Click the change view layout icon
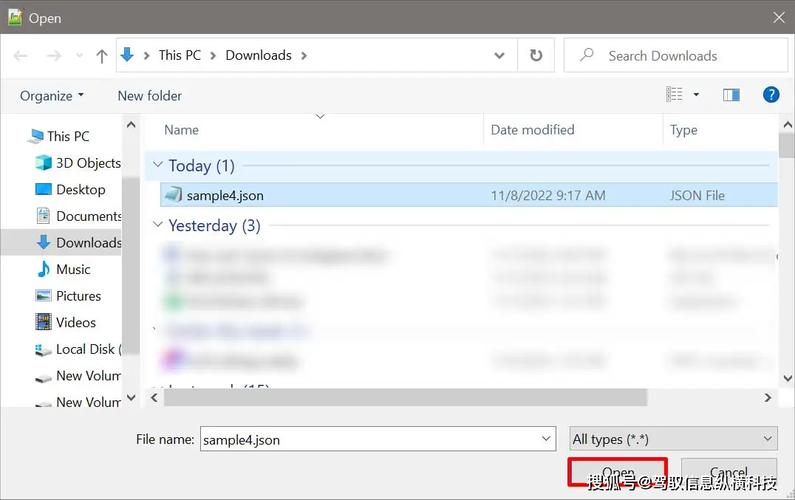Viewport: 795px width, 500px height. 675,95
